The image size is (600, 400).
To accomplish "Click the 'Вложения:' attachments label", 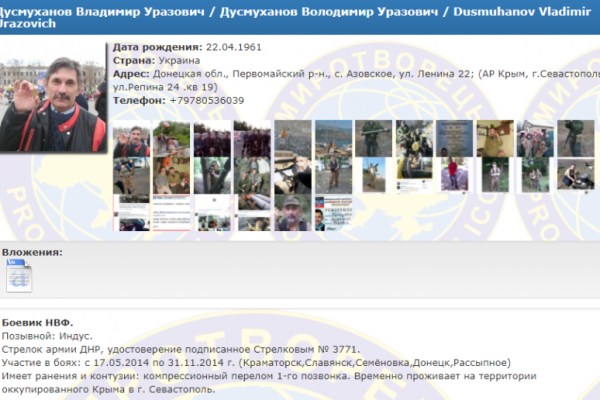I will (32, 251).
